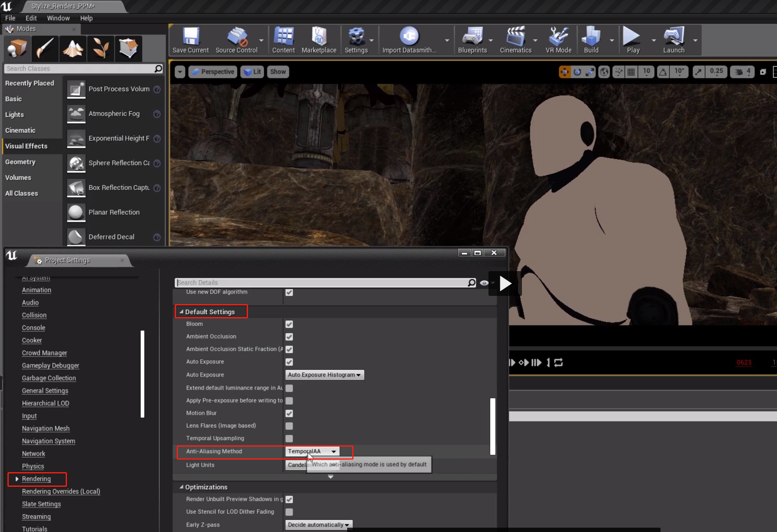
Task: Select the Foliage mode icon
Action: coord(101,49)
